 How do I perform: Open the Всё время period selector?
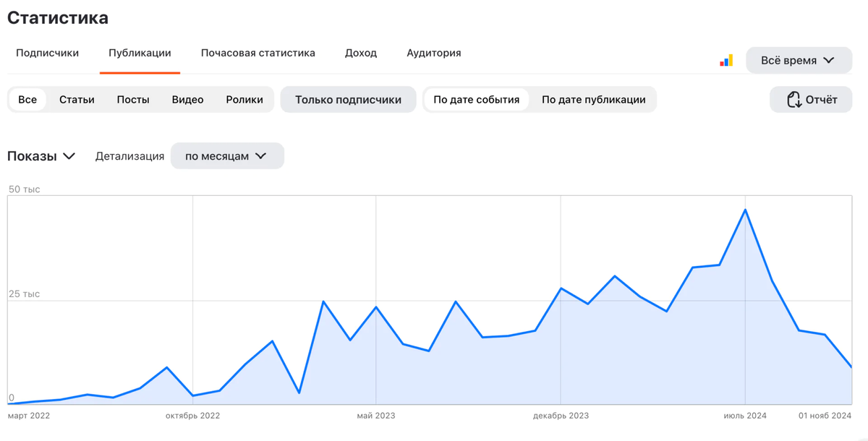click(x=799, y=61)
